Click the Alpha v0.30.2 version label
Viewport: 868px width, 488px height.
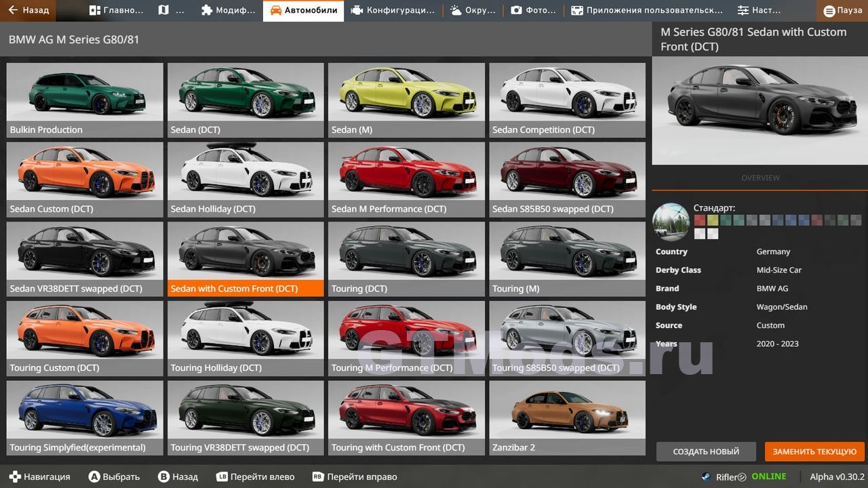pos(837,476)
